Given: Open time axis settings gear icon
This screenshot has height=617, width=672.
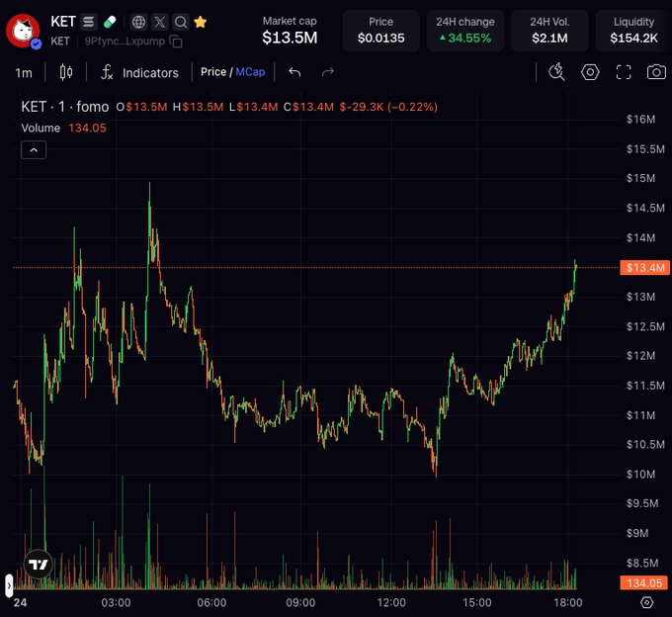Looking at the screenshot, I should pyautogui.click(x=646, y=602).
